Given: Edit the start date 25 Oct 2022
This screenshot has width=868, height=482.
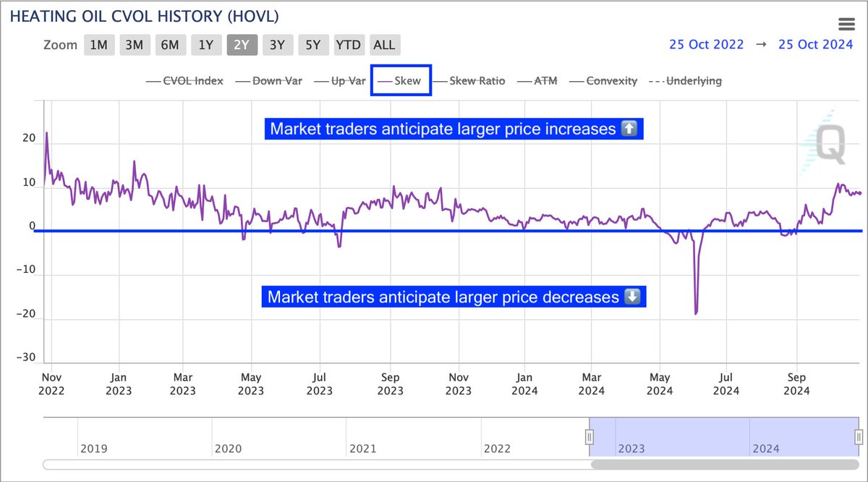Looking at the screenshot, I should click(x=706, y=44).
